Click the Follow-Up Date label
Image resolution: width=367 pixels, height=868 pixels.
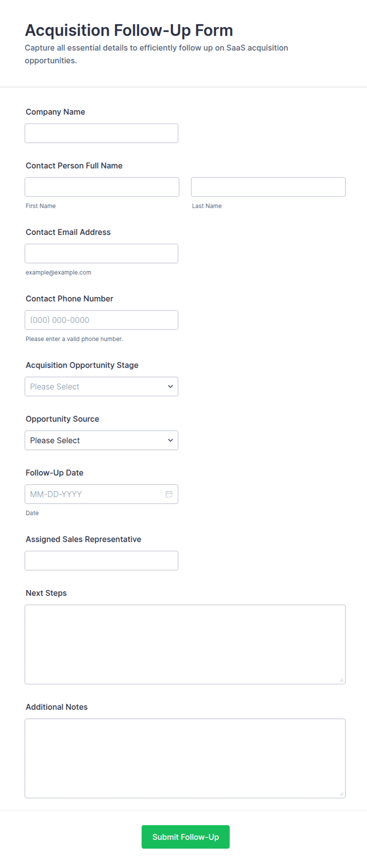54,472
